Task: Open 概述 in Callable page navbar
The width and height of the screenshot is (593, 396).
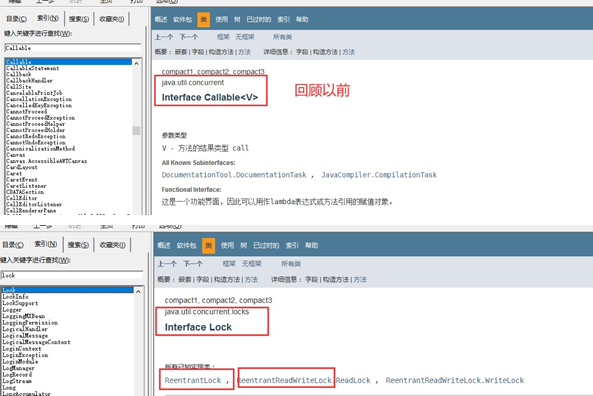Action: [x=161, y=19]
